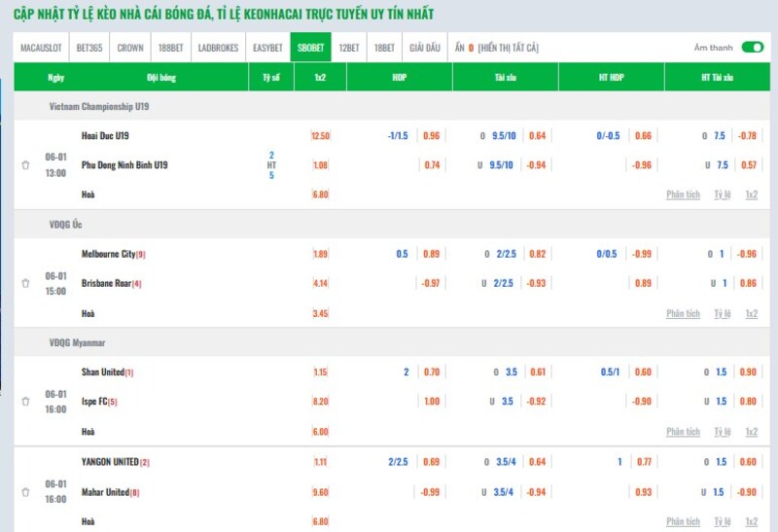Click trash icon for Yangon United match

pos(25,491)
